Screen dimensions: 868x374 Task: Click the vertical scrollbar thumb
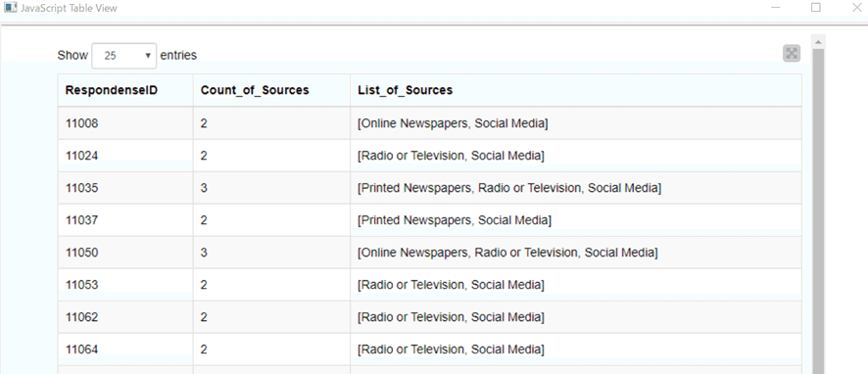click(818, 210)
